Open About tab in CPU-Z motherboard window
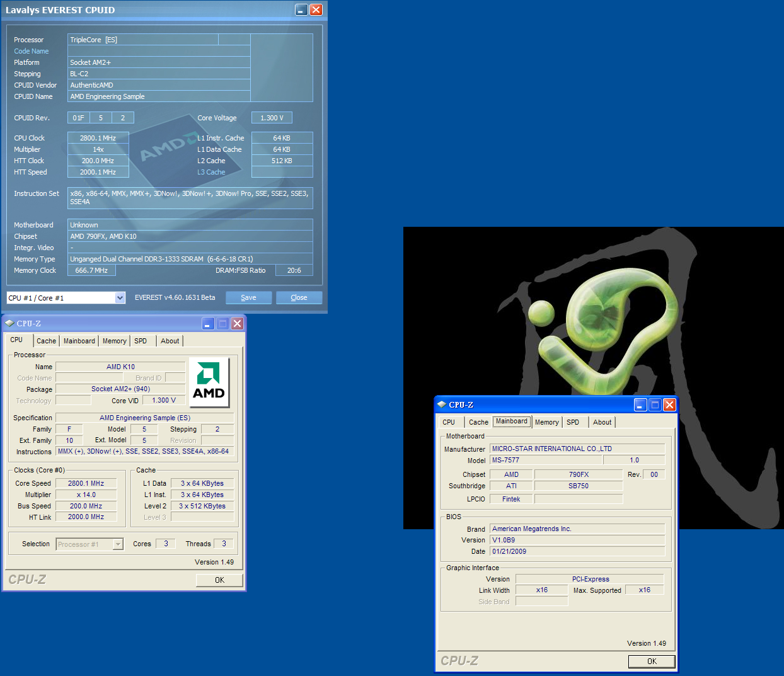This screenshot has width=784, height=676. point(602,422)
